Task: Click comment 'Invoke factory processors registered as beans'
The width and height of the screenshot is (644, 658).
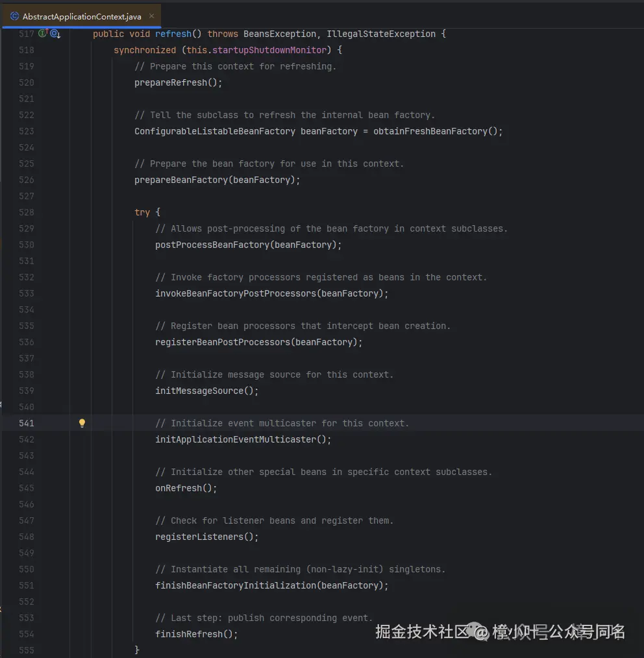Action: pos(321,277)
